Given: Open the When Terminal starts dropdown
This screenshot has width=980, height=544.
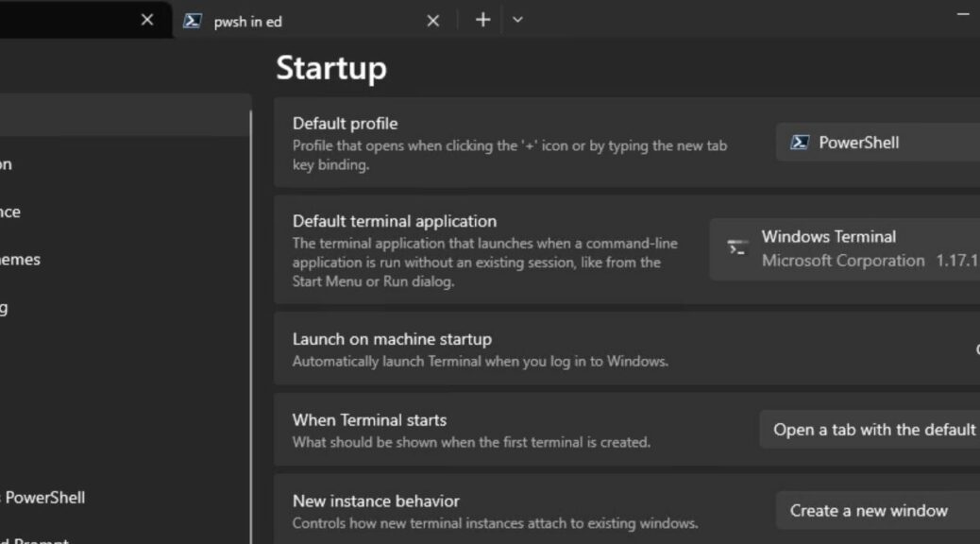Looking at the screenshot, I should tap(870, 430).
